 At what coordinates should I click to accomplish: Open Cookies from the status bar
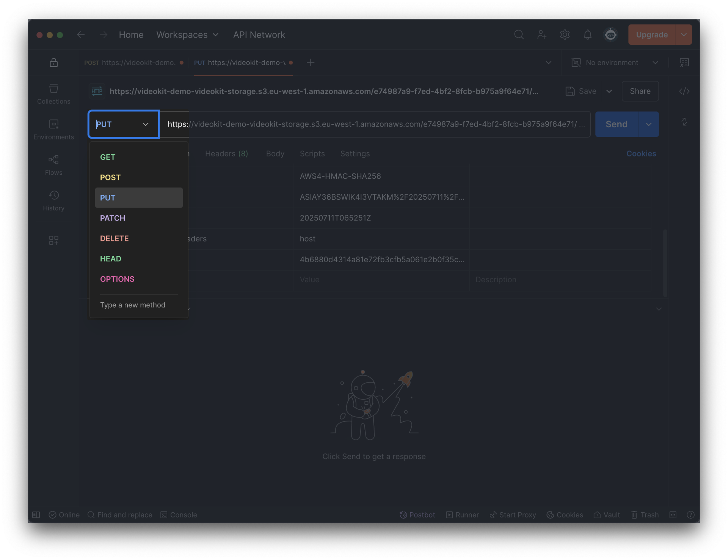(x=565, y=515)
